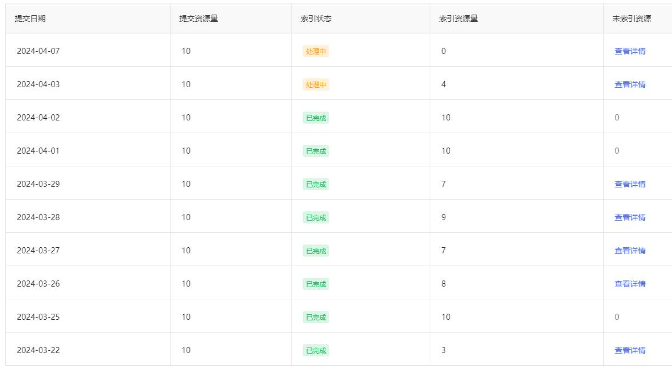Click indexed count 10 in 2024-04-02 row

pos(446,117)
